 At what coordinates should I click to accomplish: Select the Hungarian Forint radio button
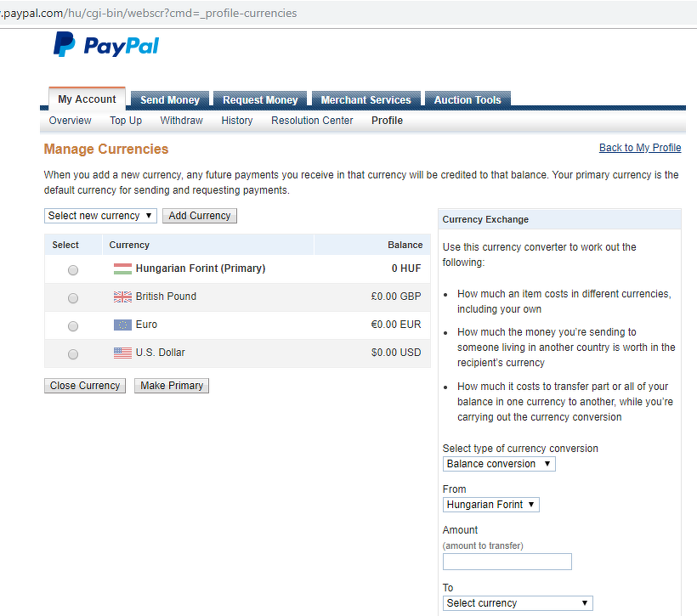[x=73, y=270]
